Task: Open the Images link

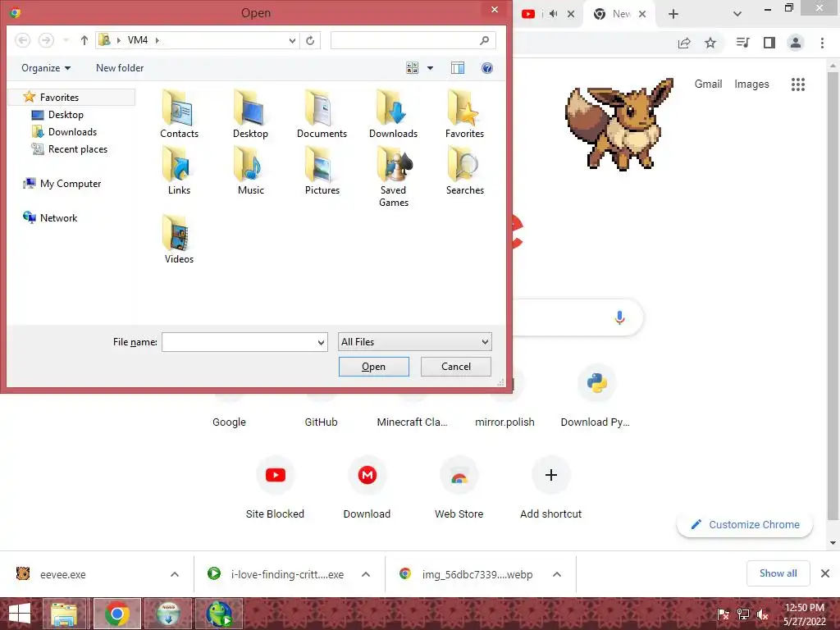Action: coord(751,84)
